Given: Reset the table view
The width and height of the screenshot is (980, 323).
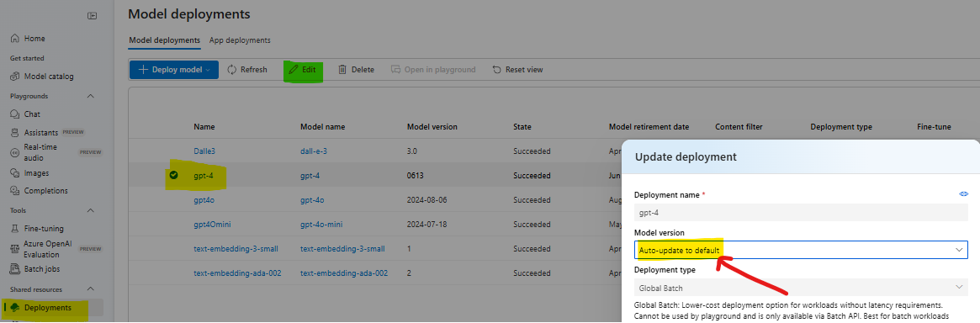Looking at the screenshot, I should (517, 69).
